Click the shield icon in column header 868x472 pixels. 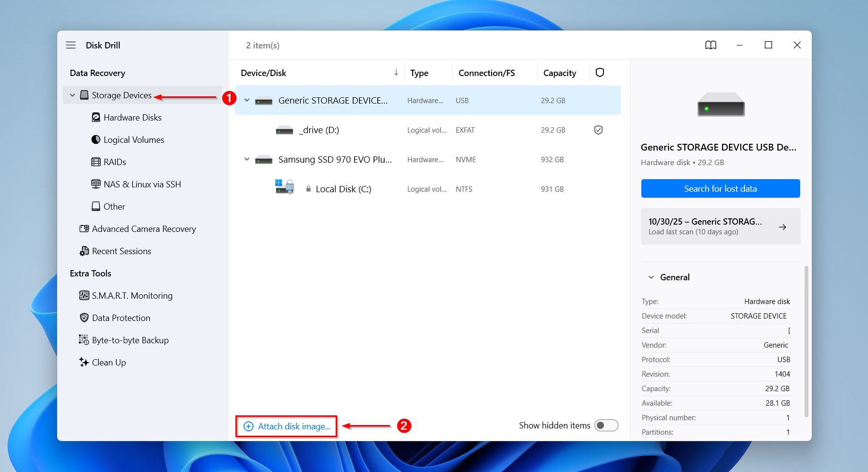600,72
